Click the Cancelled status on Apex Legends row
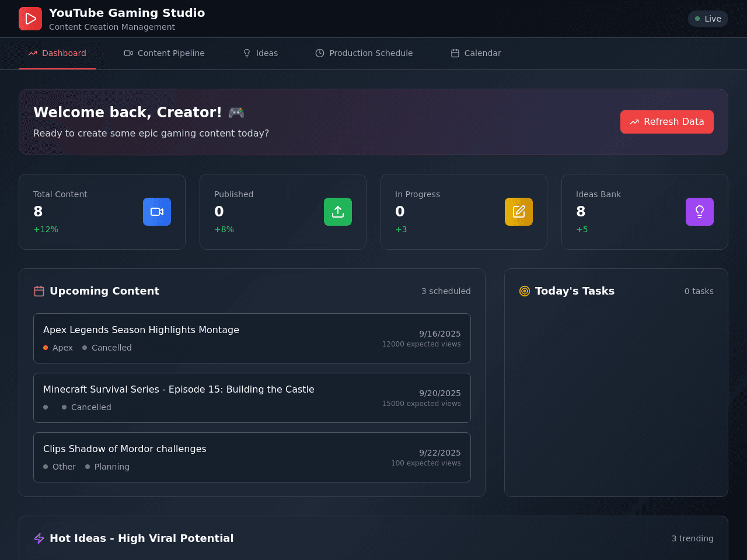The height and width of the screenshot is (560, 747). (107, 348)
